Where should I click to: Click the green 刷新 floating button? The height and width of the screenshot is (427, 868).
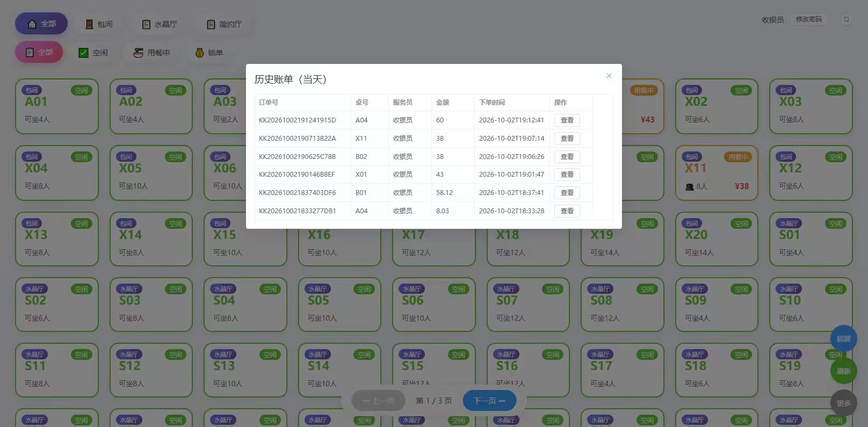pyautogui.click(x=843, y=371)
